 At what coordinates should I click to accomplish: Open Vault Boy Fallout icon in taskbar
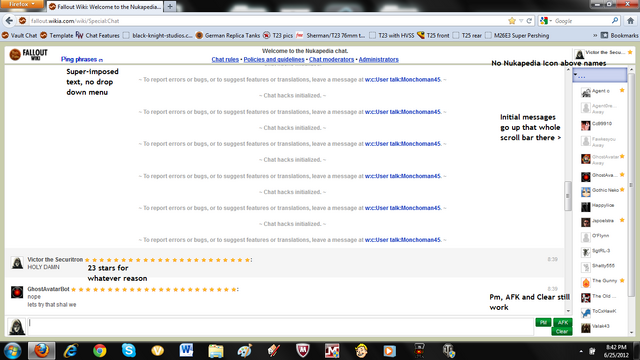tap(361, 351)
